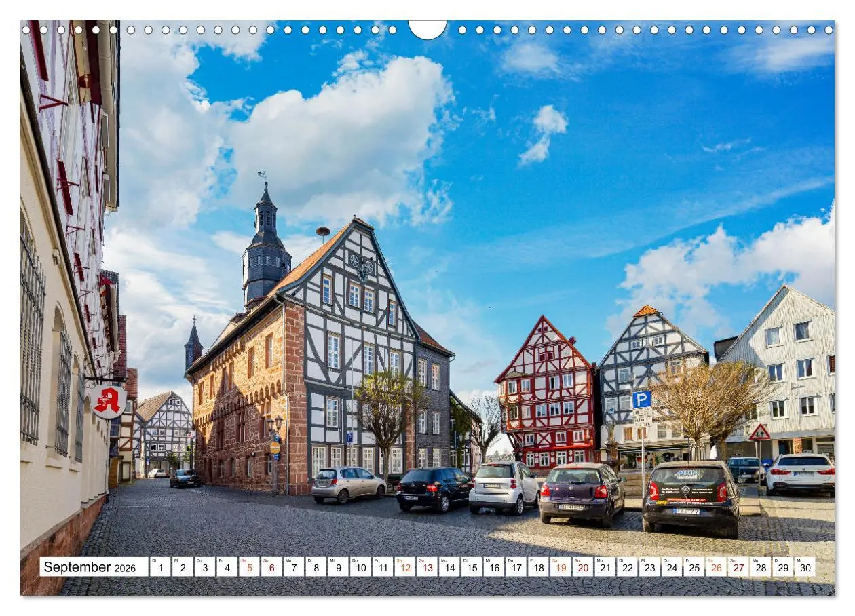Click date cell 25
Screen dimensions: 855x616
click(693, 567)
